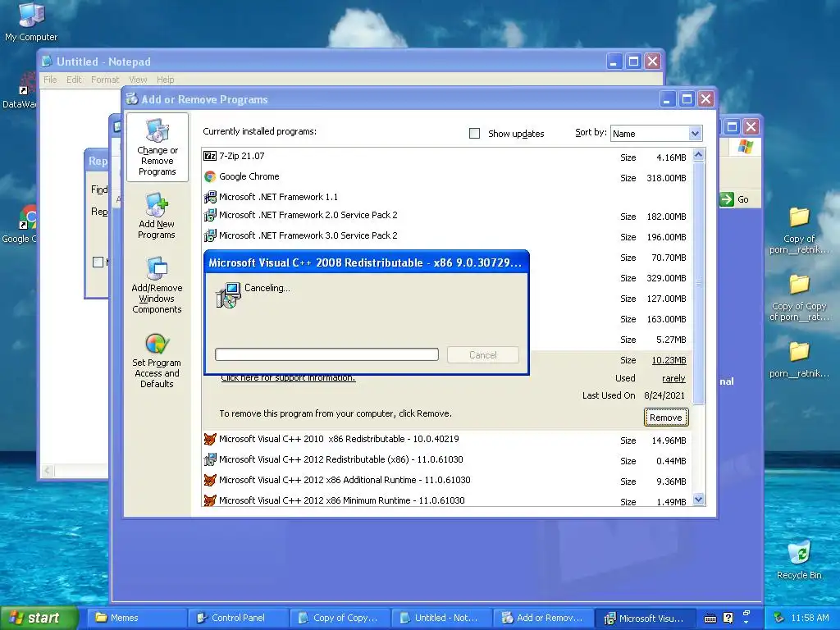The width and height of the screenshot is (840, 630).
Task: Select 'Google Chrome' program row text
Action: point(249,176)
